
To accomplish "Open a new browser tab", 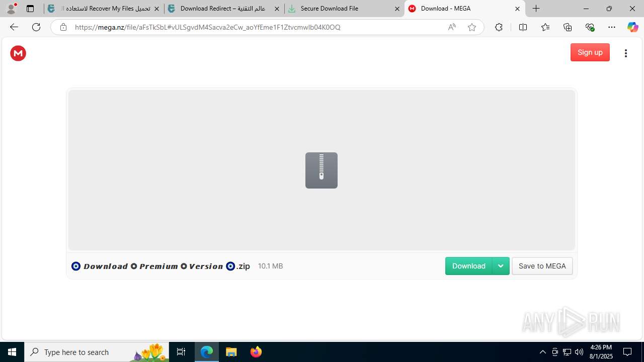I will tap(536, 9).
